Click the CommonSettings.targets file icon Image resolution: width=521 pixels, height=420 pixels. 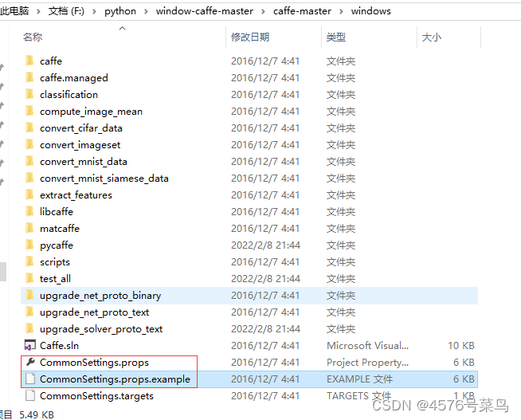click(30, 395)
